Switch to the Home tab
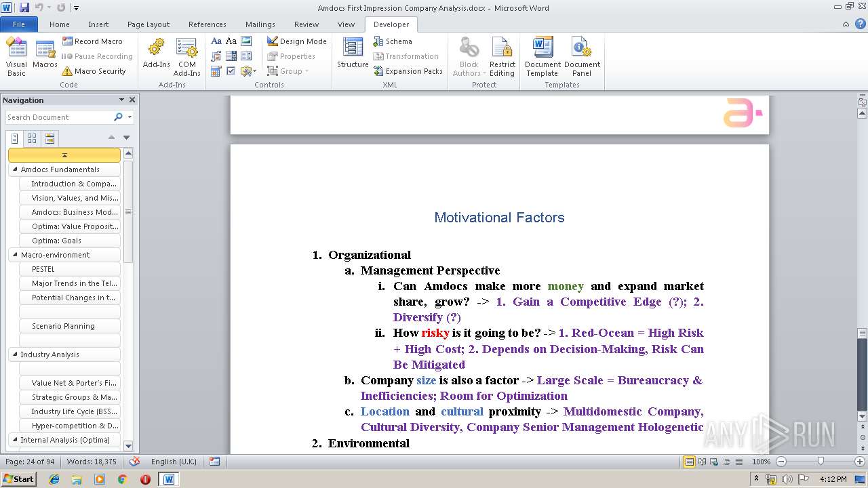 point(60,24)
